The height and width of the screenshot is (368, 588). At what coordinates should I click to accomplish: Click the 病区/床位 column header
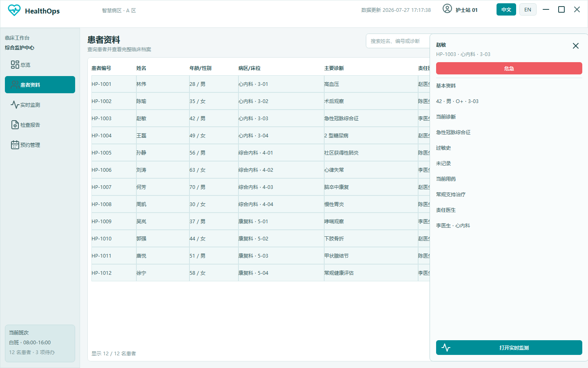click(x=249, y=68)
